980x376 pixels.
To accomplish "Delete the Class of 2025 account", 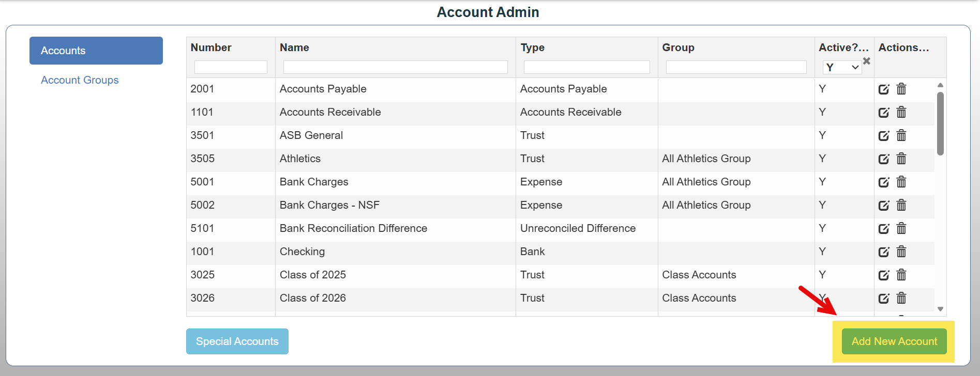I will 901,275.
